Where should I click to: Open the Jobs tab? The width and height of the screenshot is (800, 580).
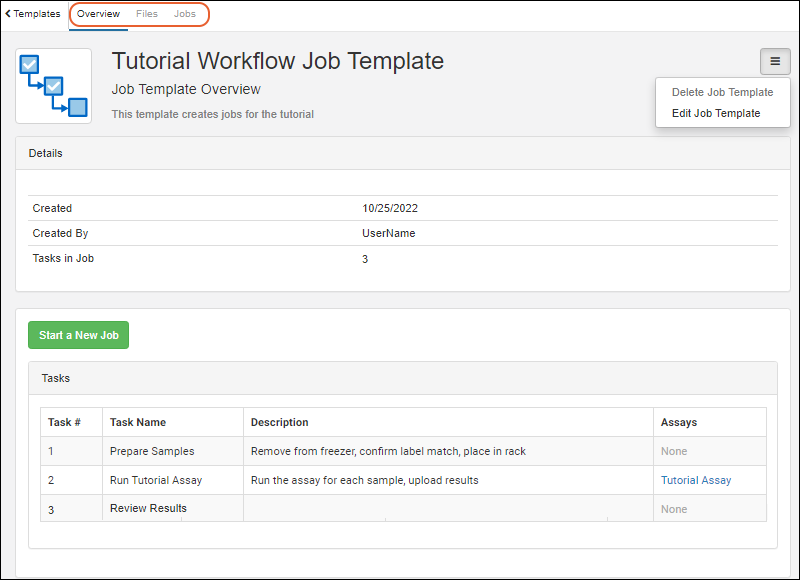click(x=185, y=14)
